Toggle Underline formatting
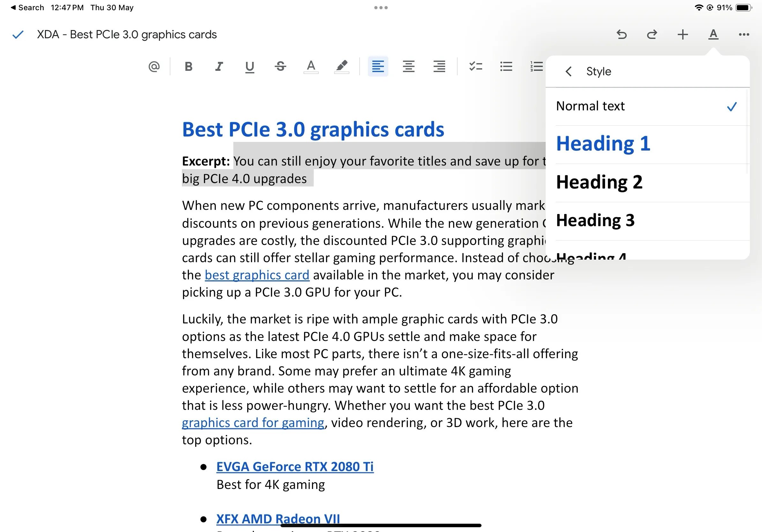This screenshot has height=532, width=762. (x=250, y=67)
